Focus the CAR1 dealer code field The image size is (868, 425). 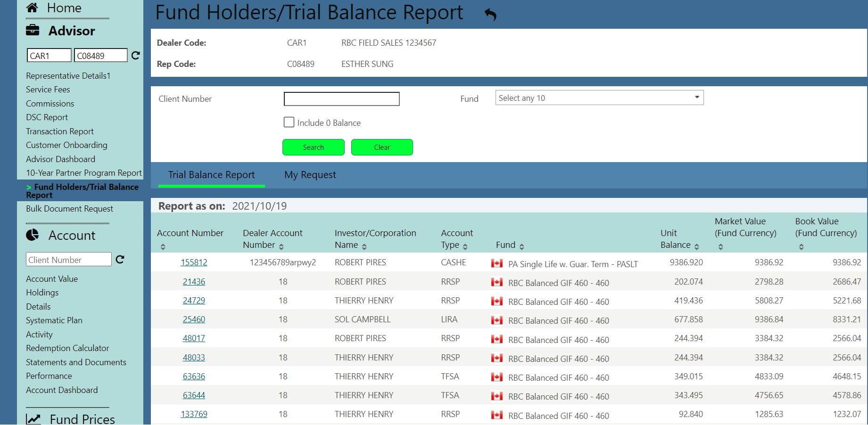click(49, 56)
